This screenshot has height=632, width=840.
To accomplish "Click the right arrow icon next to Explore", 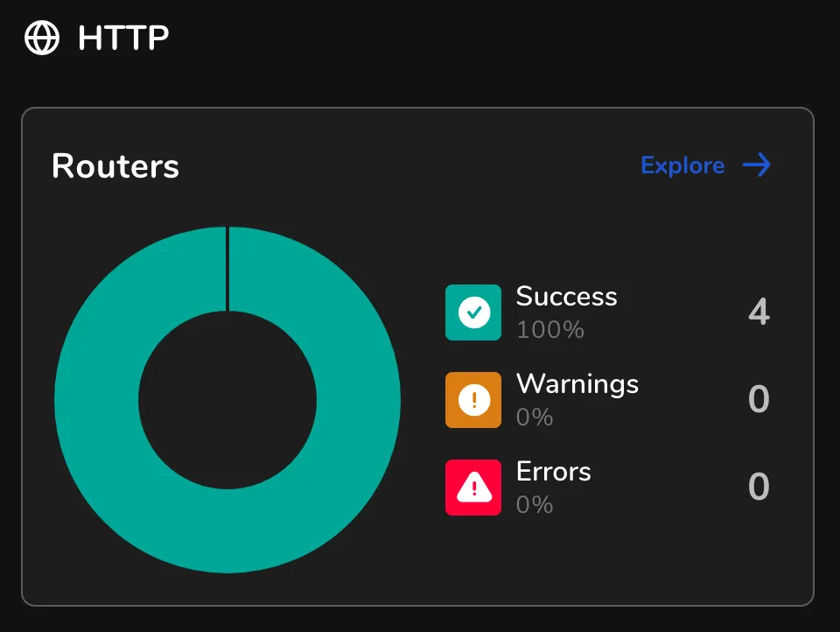I will click(x=756, y=165).
